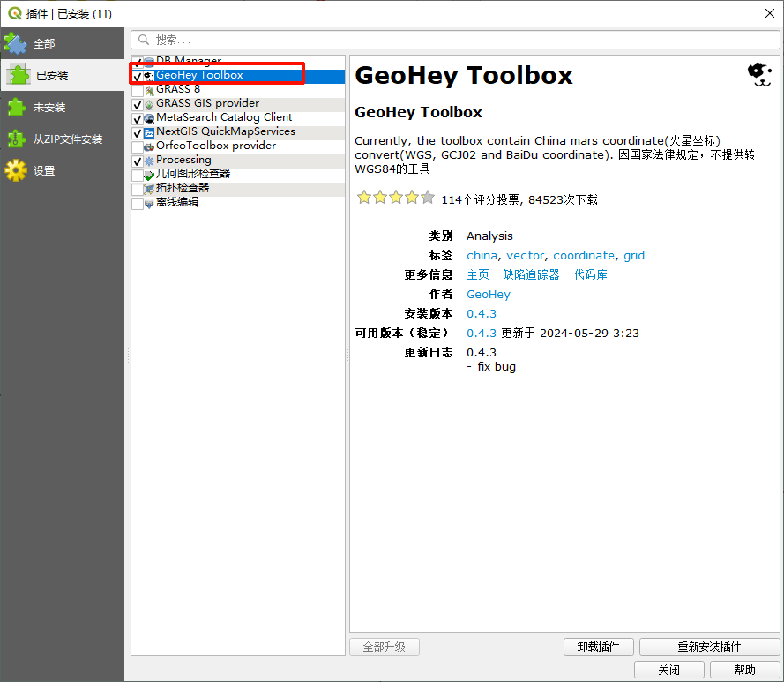
Task: Click the disabled 全部升级 button
Action: point(384,647)
